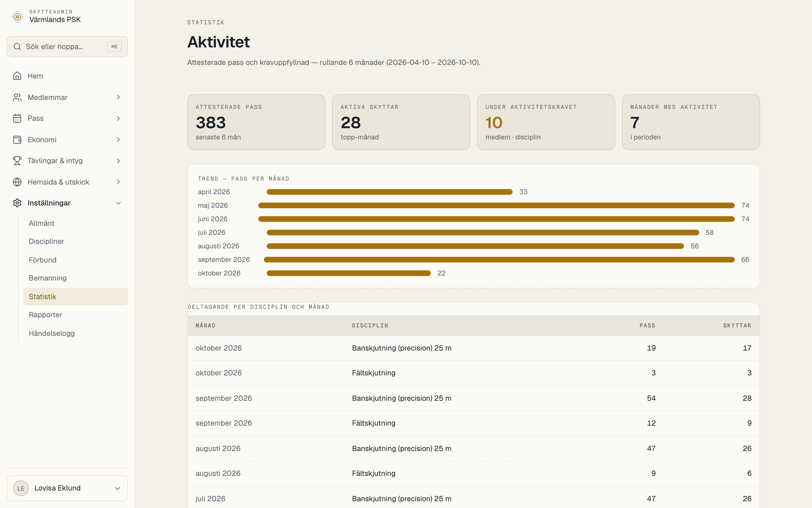812x508 pixels.
Task: Click the oktober 2026 trend bar
Action: (348, 273)
